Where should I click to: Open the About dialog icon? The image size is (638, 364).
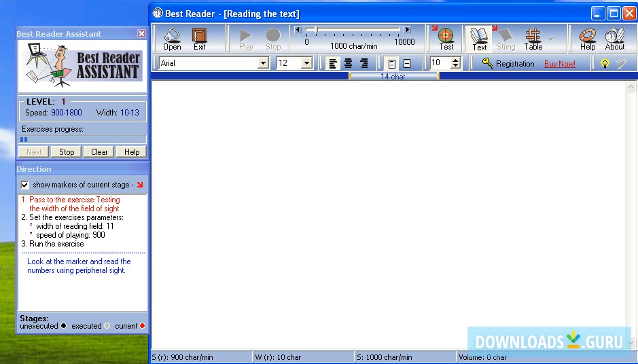[x=615, y=39]
